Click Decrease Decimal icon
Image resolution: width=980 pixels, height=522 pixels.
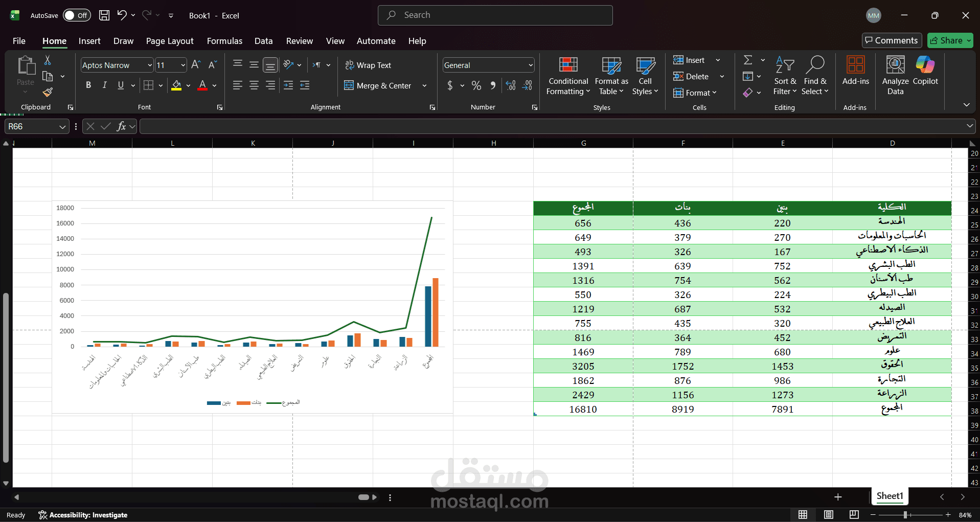pyautogui.click(x=527, y=85)
